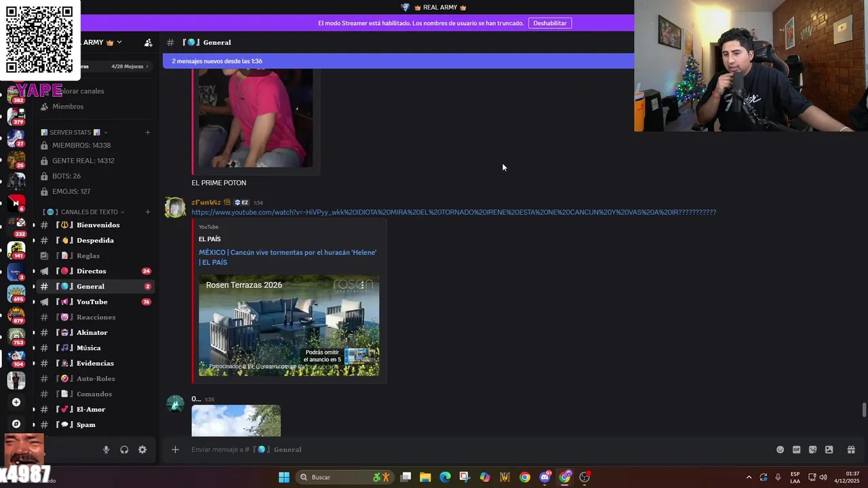868x488 pixels.
Task: Open the GIF picker icon
Action: tap(796, 449)
